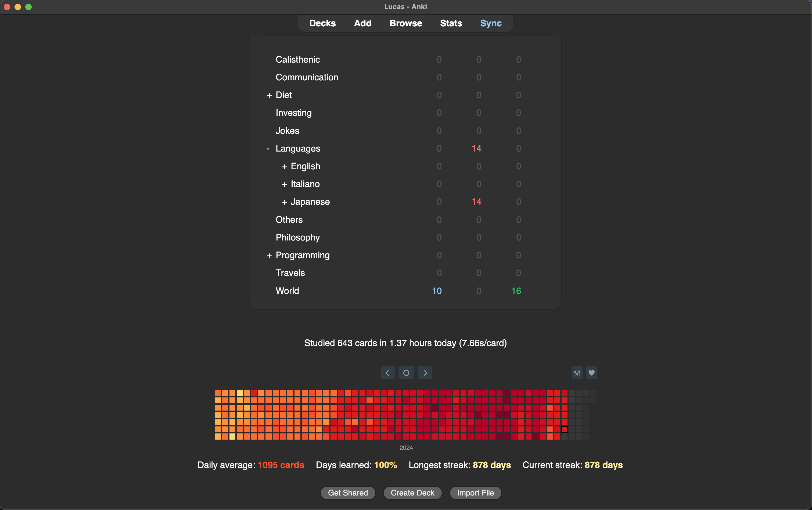Select the World deck
The height and width of the screenshot is (510, 812).
tap(287, 291)
